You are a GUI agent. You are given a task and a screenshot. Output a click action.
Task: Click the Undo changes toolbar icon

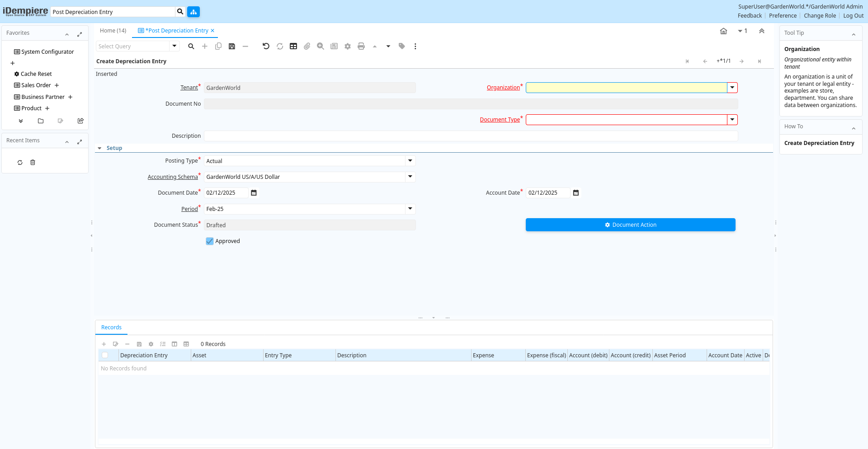click(x=266, y=46)
